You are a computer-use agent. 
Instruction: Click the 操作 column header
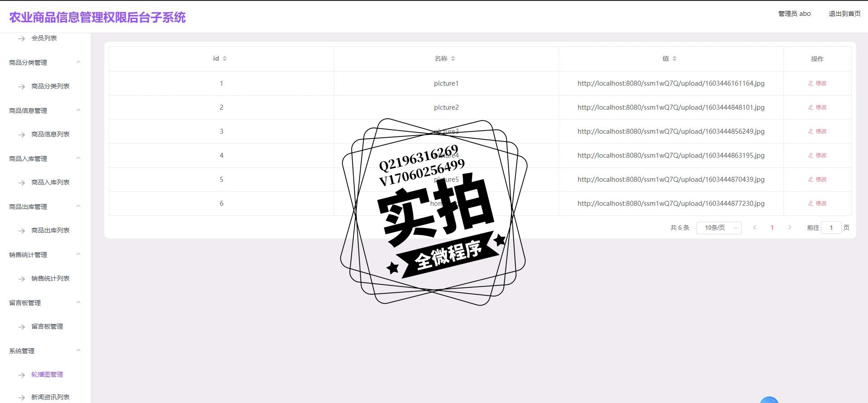pos(817,59)
